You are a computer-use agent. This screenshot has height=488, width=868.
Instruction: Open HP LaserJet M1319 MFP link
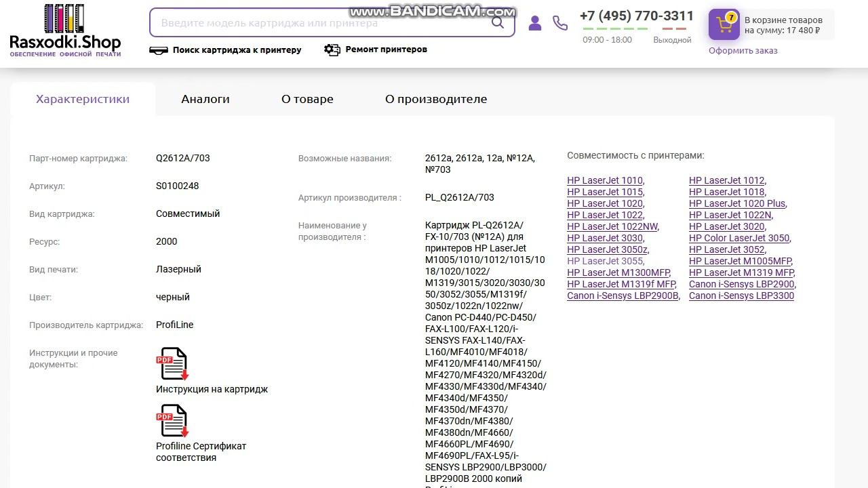(x=741, y=272)
